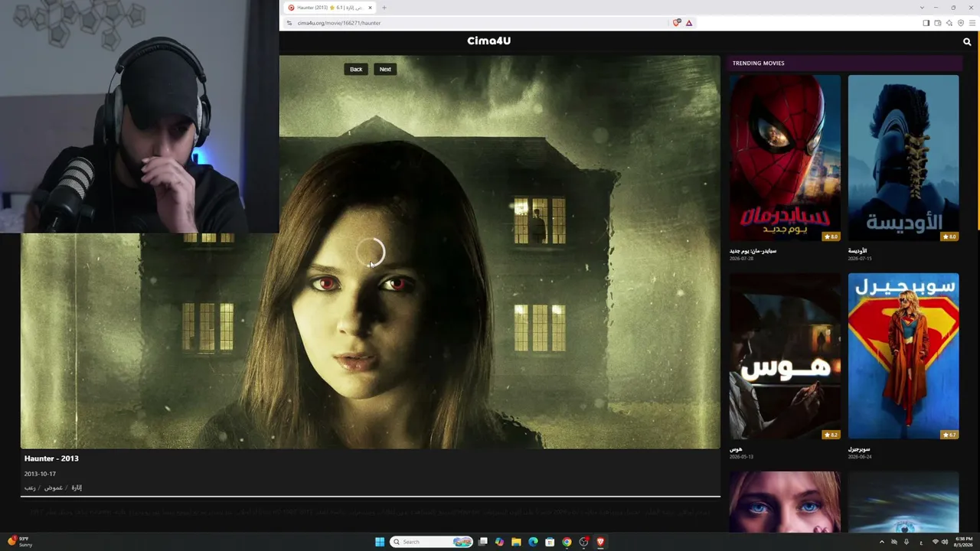Viewport: 980px width, 551px height.
Task: Click the microphone tray icon
Action: click(x=906, y=542)
